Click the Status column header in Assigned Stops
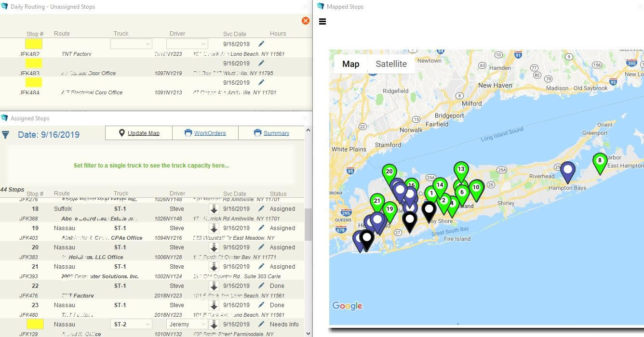The image size is (644, 337). click(x=278, y=194)
